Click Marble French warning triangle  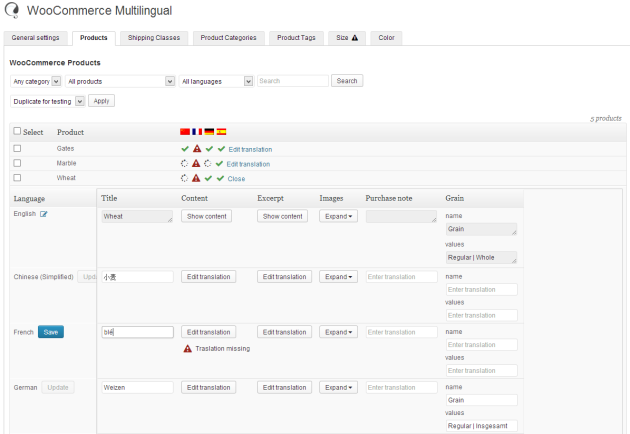[196, 164]
